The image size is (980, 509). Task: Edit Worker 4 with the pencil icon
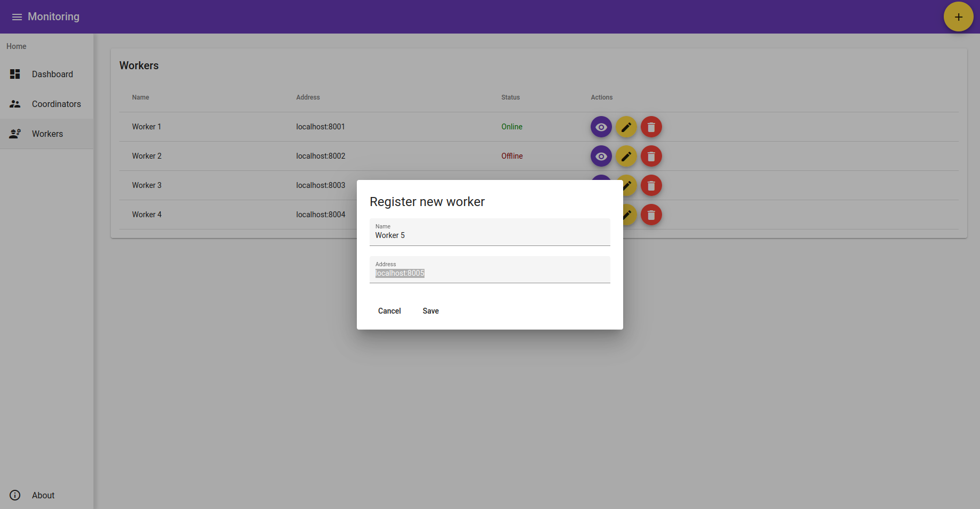[630, 215]
